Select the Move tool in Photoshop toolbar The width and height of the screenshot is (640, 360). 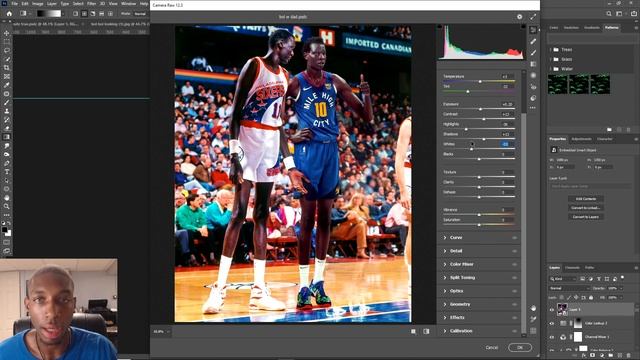point(7,33)
